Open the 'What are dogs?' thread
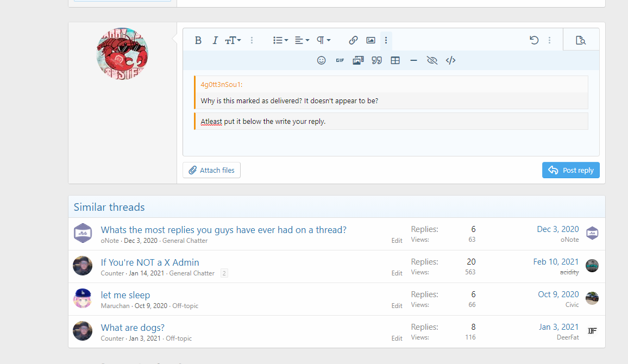 (x=133, y=328)
